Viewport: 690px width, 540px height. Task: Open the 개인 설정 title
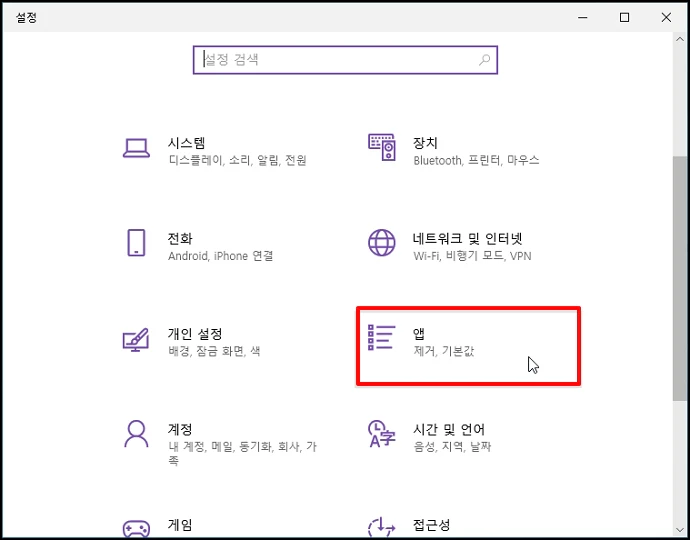pos(195,334)
